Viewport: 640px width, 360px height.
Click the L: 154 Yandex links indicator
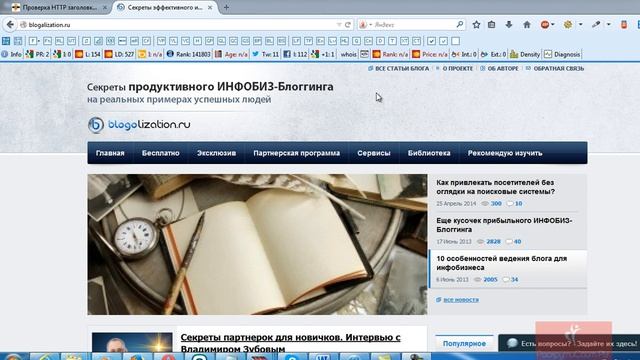point(88,54)
